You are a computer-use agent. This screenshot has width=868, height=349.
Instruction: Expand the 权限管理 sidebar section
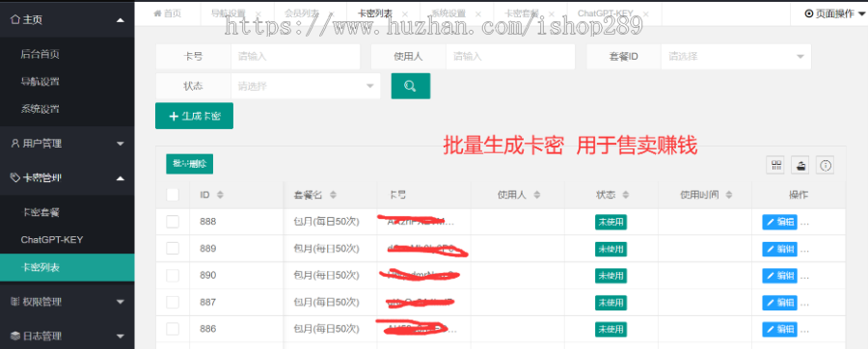click(67, 302)
